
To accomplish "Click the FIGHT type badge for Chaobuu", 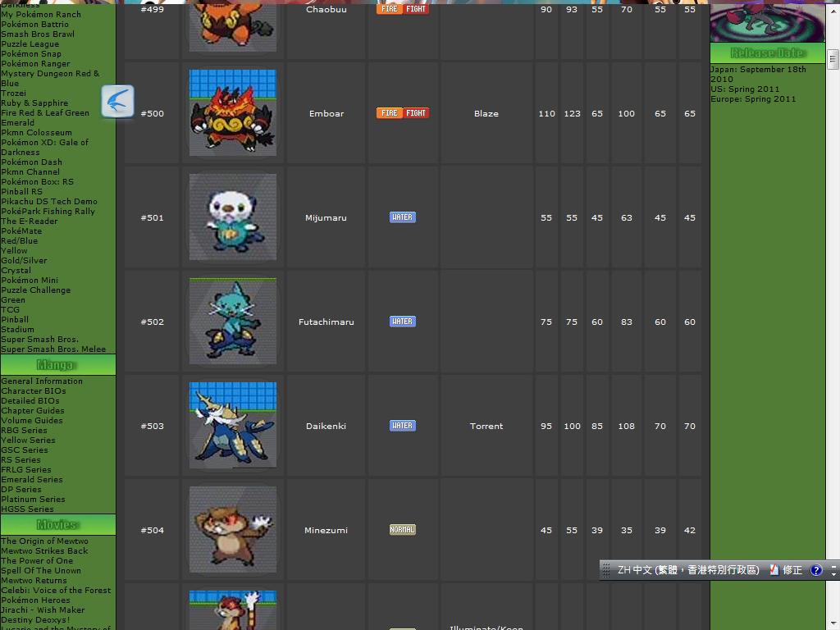I will pyautogui.click(x=416, y=9).
